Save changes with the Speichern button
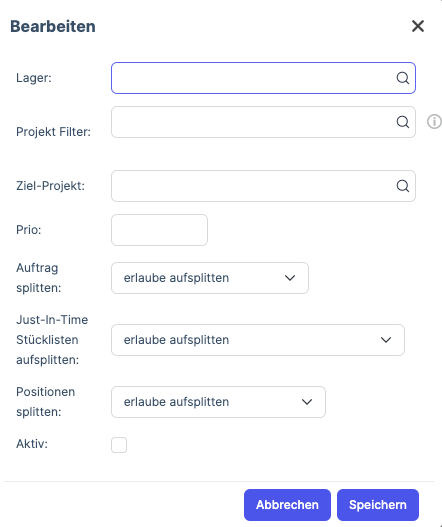The image size is (442, 527). [x=378, y=505]
